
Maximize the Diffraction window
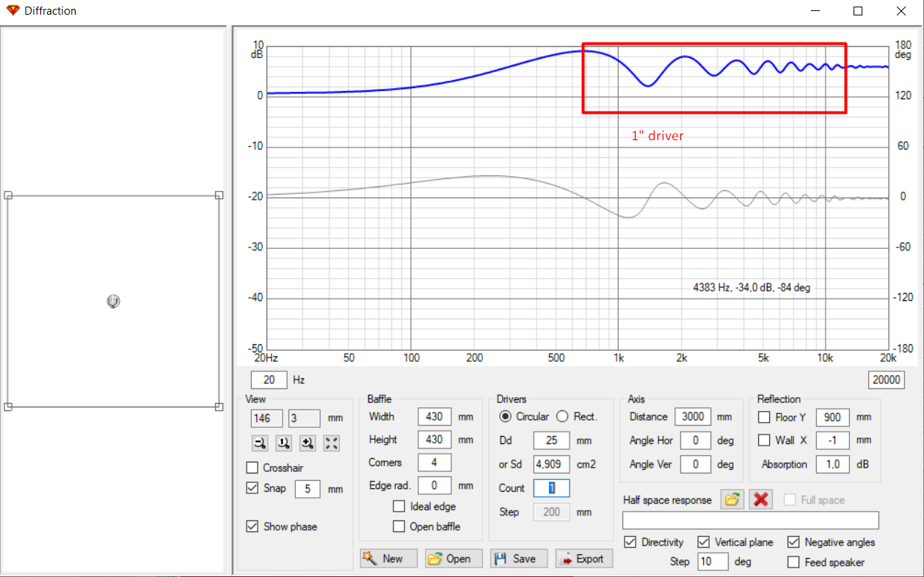coord(858,11)
